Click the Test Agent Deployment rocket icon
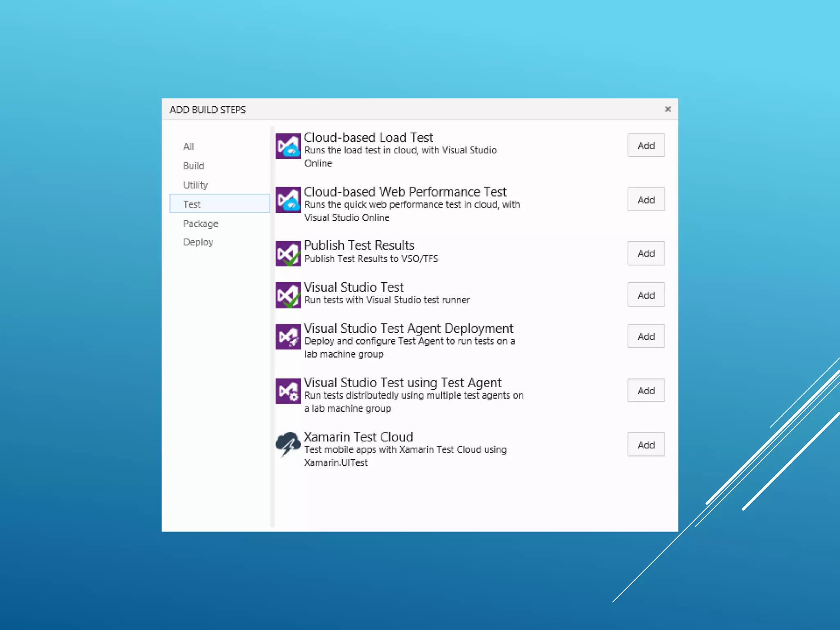 tap(288, 337)
